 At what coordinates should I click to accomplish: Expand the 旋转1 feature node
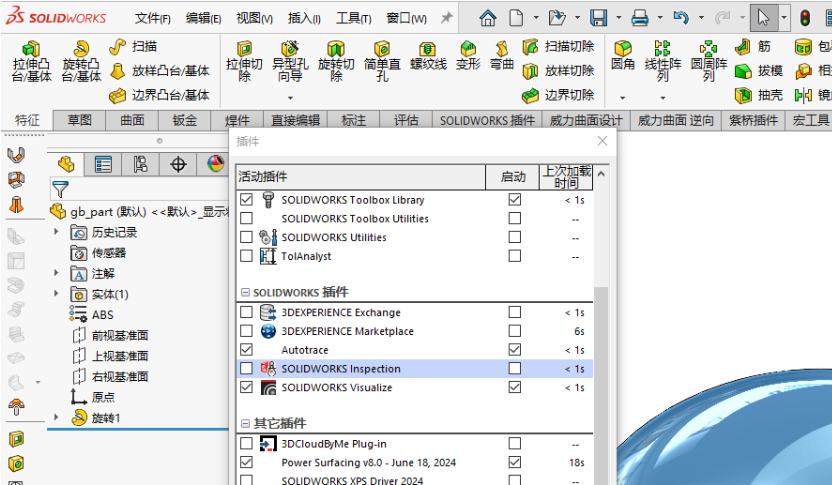coord(56,418)
